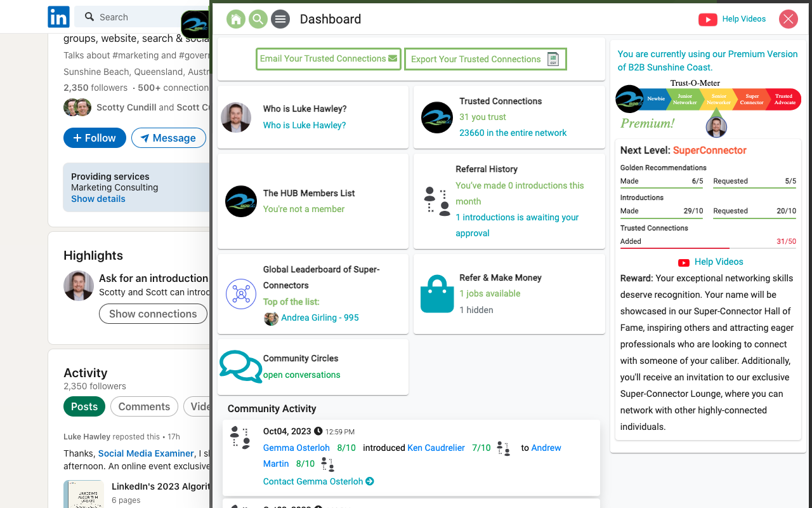Click the Show connections button
Screen dimensions: 812x508
[153, 314]
